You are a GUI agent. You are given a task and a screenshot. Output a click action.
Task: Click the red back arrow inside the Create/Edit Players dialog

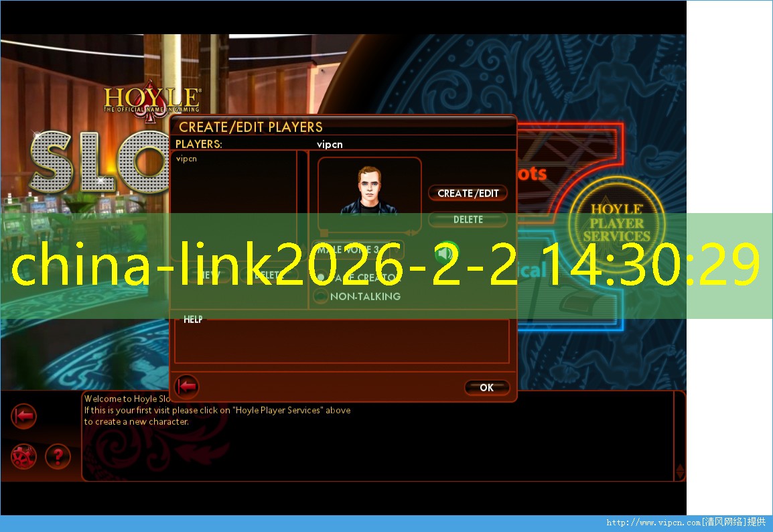click(x=187, y=387)
